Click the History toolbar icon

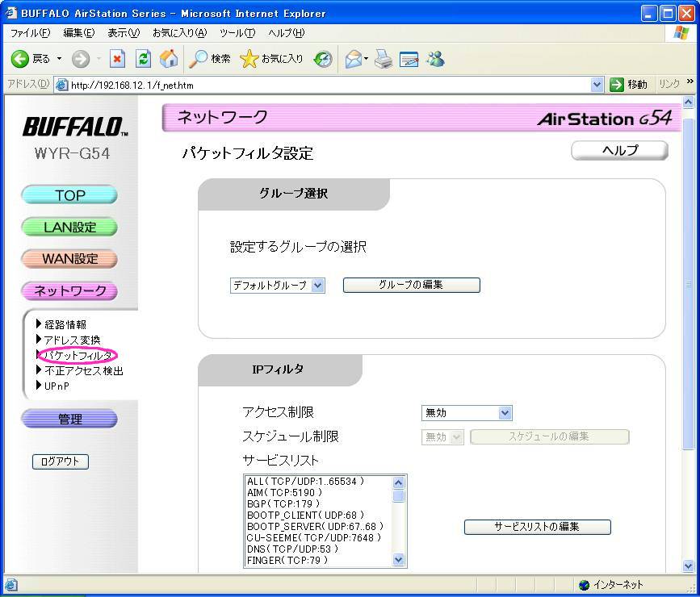[323, 59]
